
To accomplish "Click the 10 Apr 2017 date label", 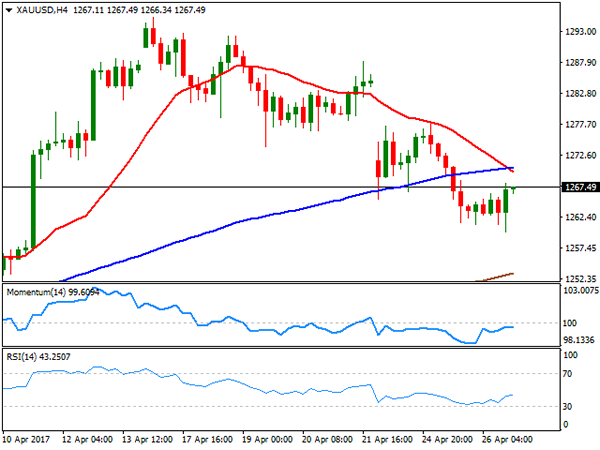I will tap(26, 439).
